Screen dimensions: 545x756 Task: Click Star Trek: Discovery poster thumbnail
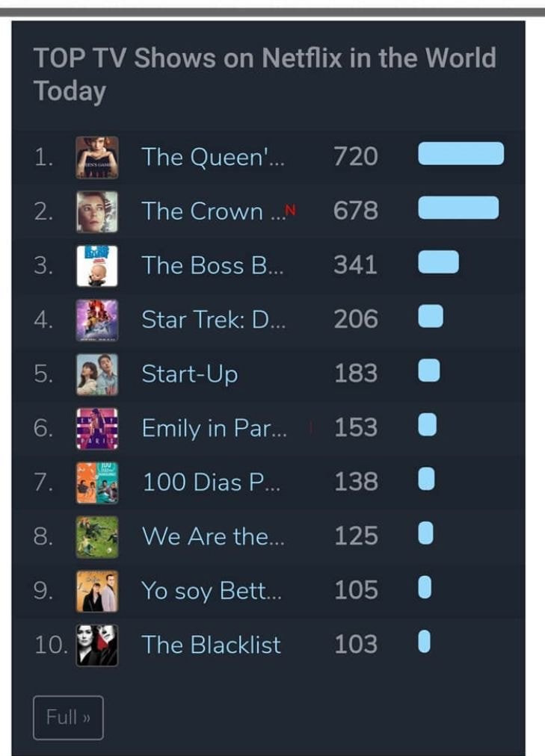coord(97,320)
